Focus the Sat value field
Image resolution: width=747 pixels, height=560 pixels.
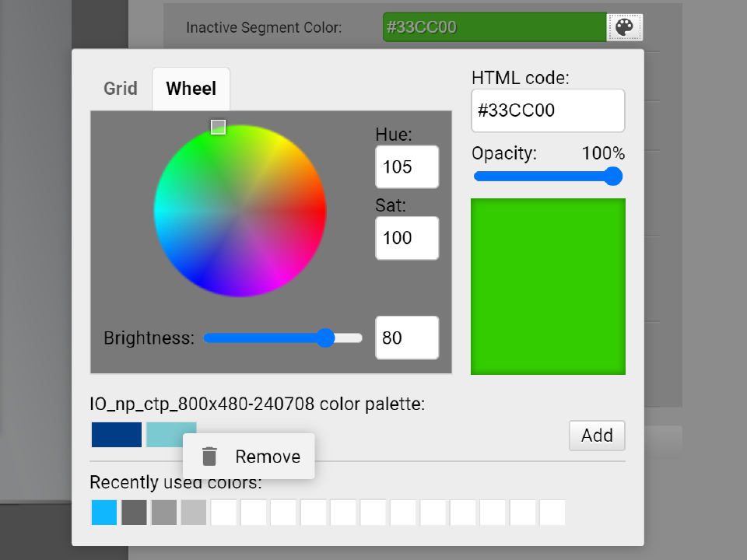click(406, 238)
